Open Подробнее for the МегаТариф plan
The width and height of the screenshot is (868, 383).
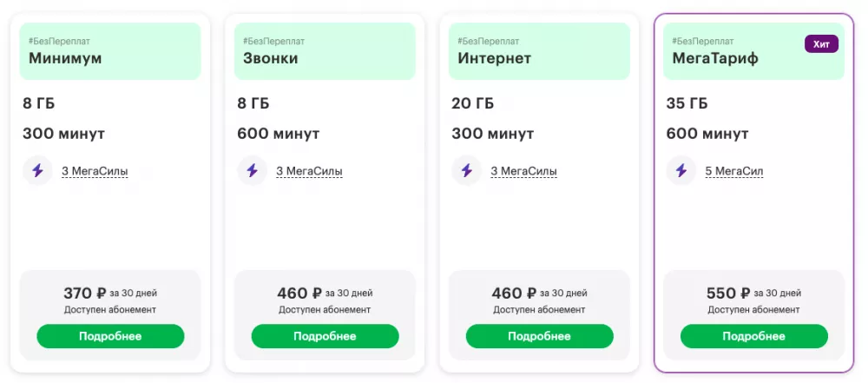point(753,336)
